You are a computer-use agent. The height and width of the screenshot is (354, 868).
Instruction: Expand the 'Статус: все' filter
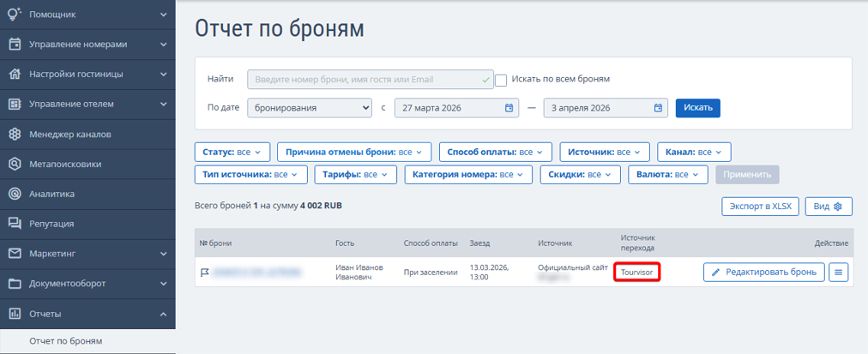coord(232,152)
